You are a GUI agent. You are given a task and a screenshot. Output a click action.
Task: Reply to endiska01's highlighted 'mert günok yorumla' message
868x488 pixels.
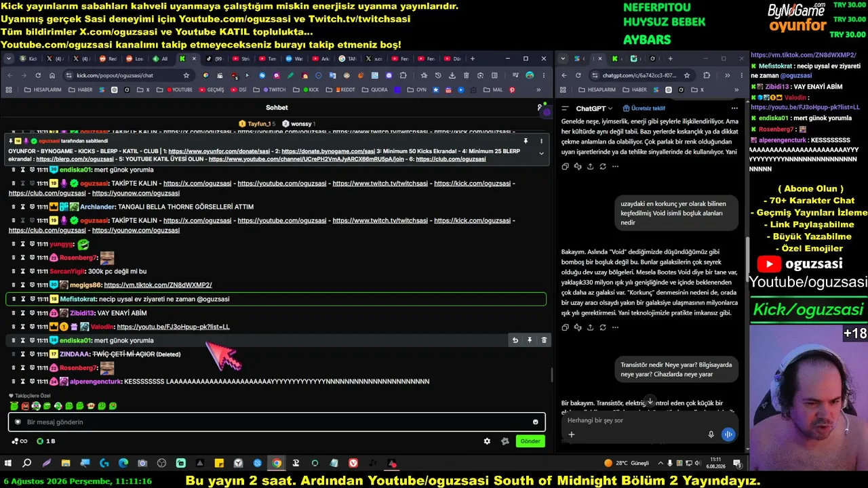pyautogui.click(x=515, y=340)
